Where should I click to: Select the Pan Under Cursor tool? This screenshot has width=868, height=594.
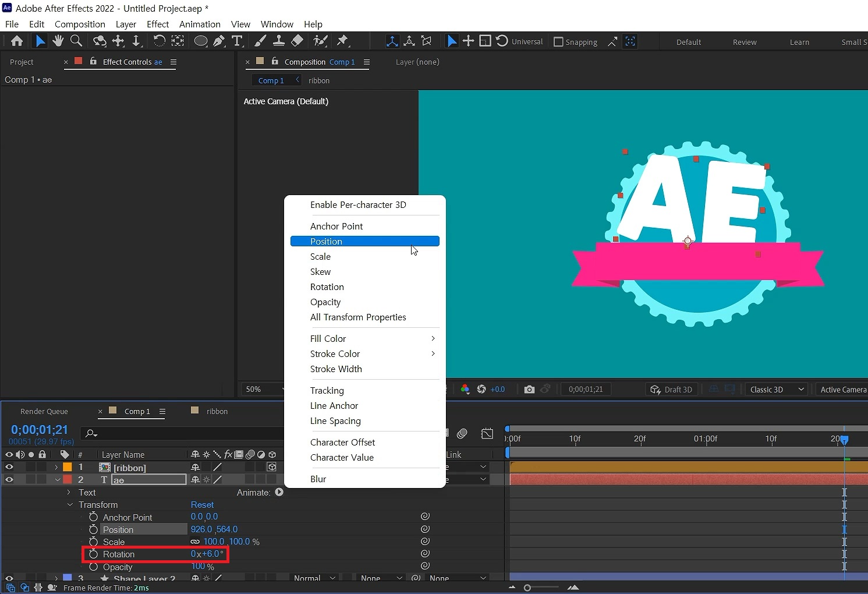(x=118, y=41)
